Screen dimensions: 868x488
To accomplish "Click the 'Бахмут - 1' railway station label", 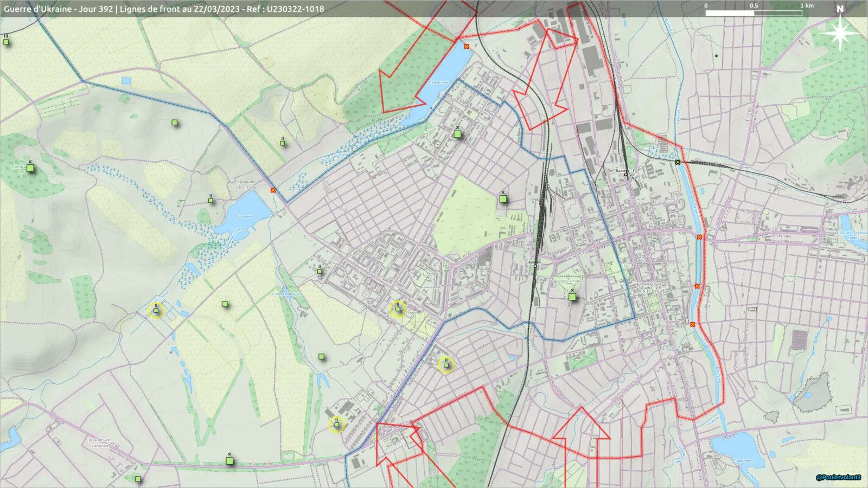I will 626,170.
